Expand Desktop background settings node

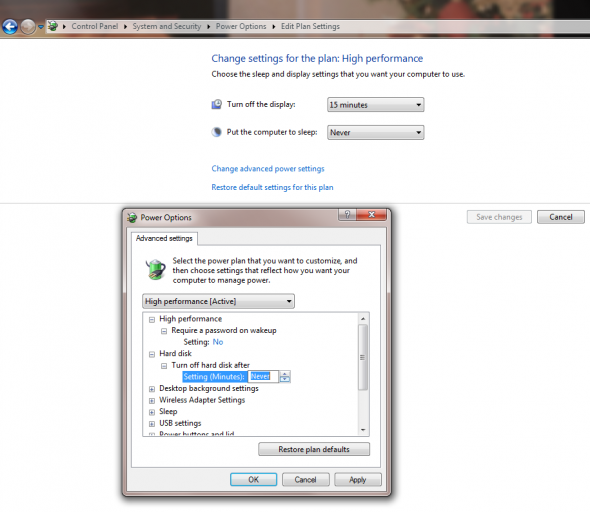click(x=152, y=389)
